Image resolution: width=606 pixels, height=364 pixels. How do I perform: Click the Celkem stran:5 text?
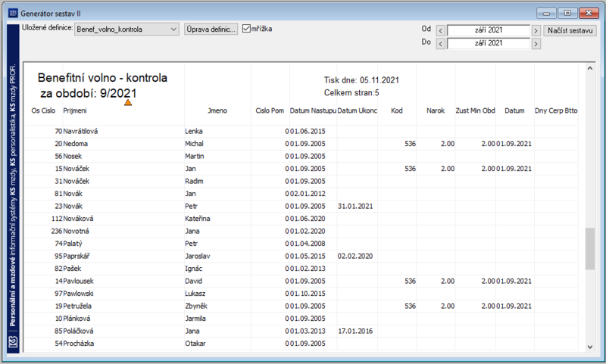(x=351, y=92)
